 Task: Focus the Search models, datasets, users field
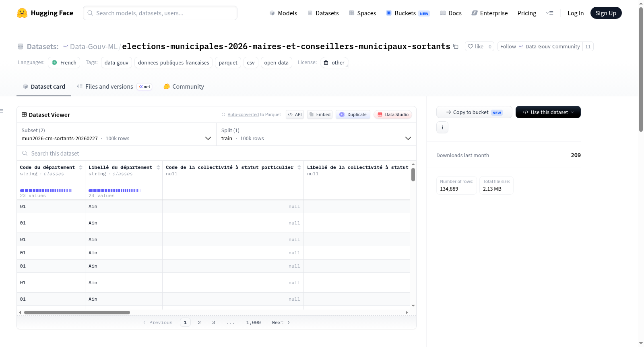(x=160, y=13)
